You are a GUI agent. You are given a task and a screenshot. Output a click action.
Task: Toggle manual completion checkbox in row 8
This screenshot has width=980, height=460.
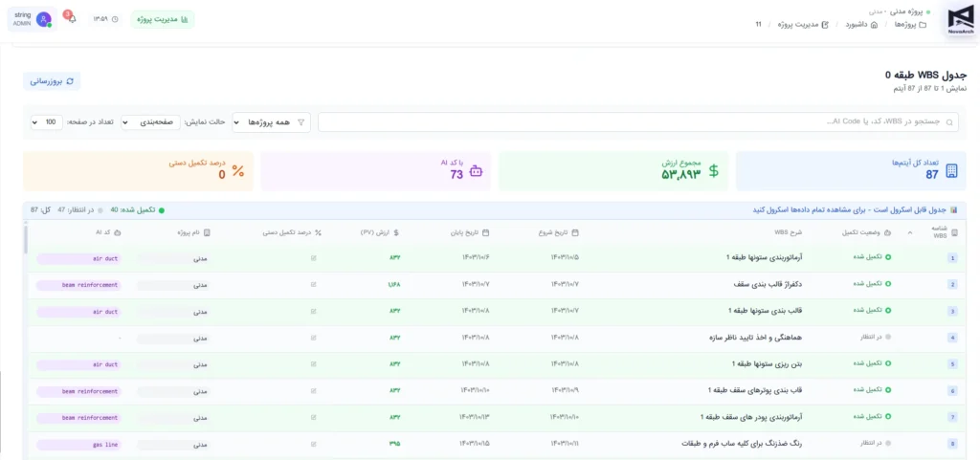(x=314, y=444)
